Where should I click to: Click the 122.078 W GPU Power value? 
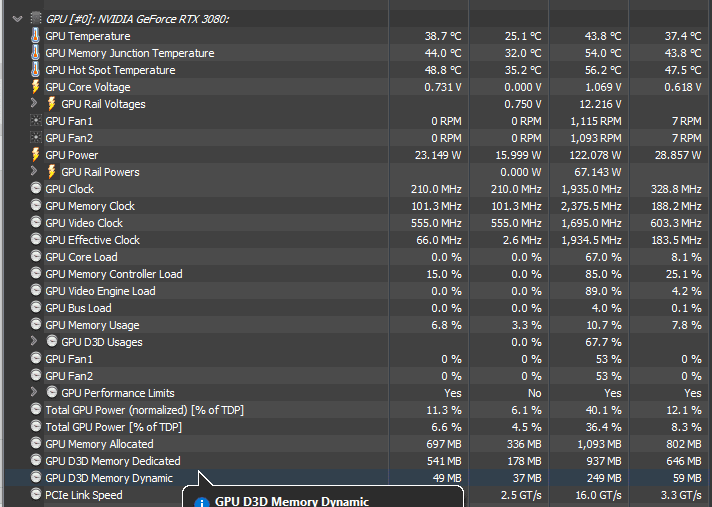(595, 155)
